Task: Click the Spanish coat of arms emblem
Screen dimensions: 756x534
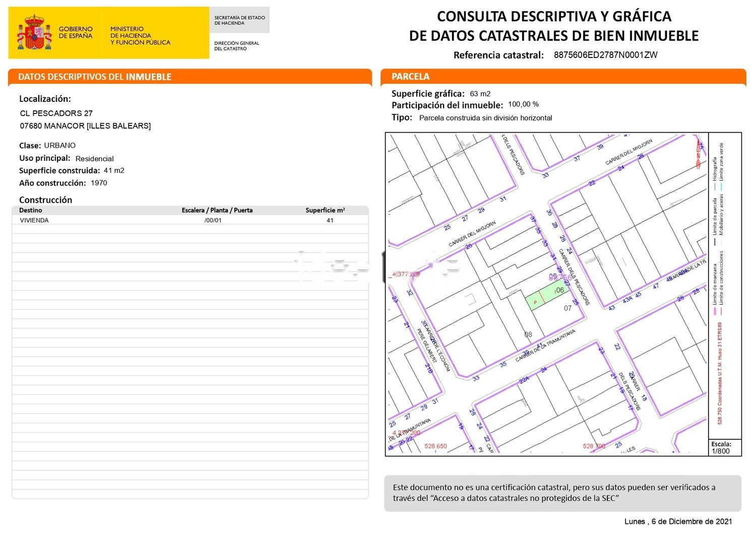Action: pos(34,33)
